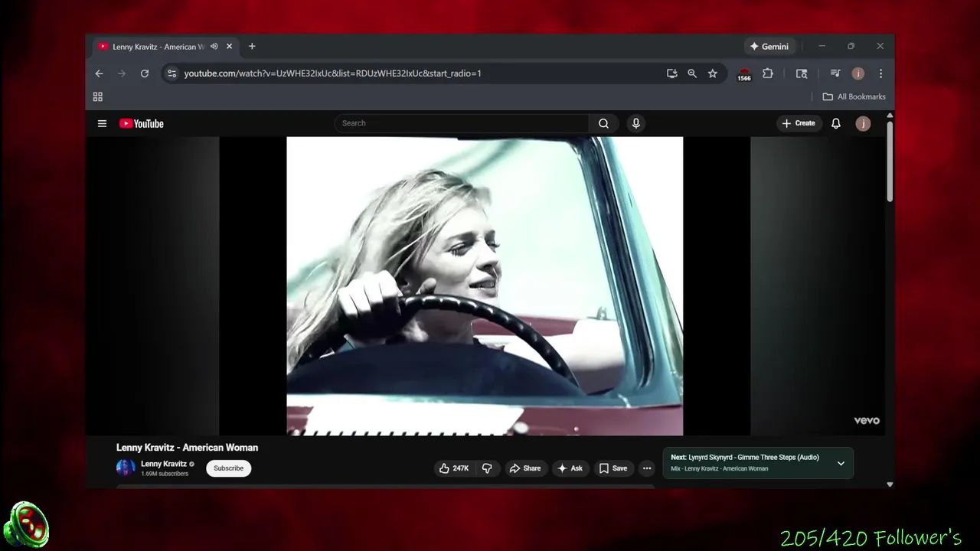Go back using the browser back arrow
980x551 pixels.
pyautogui.click(x=99, y=73)
